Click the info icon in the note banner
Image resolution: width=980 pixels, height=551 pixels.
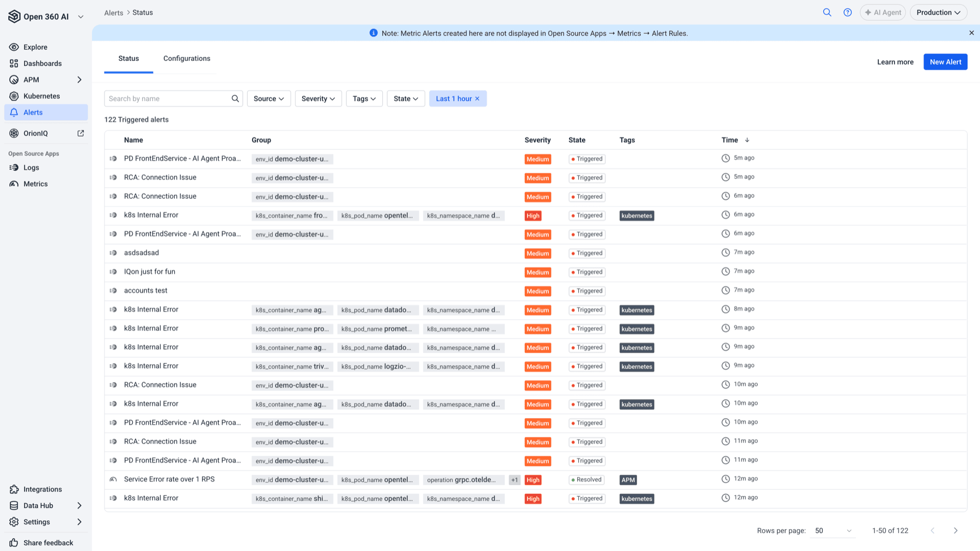(373, 33)
